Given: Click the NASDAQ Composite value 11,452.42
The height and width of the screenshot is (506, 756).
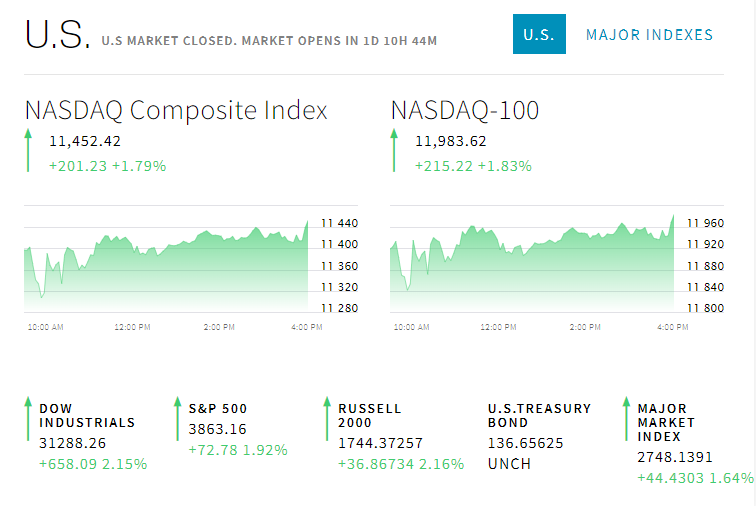Looking at the screenshot, I should [85, 141].
